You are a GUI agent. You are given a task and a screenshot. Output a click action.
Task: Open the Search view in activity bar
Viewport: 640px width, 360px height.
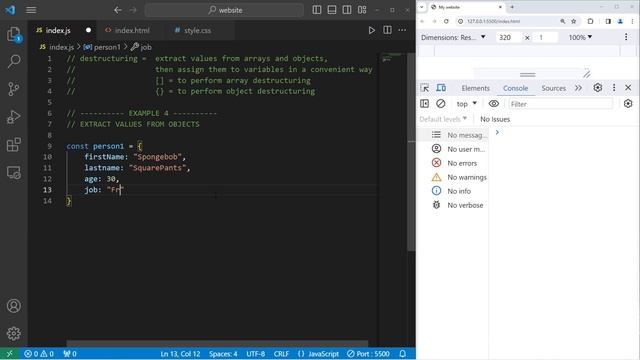coord(13,61)
